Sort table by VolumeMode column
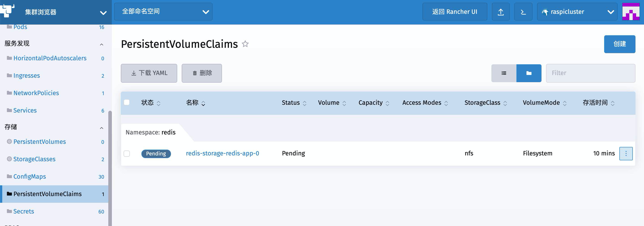Viewport: 644px width, 226px height. [544, 103]
